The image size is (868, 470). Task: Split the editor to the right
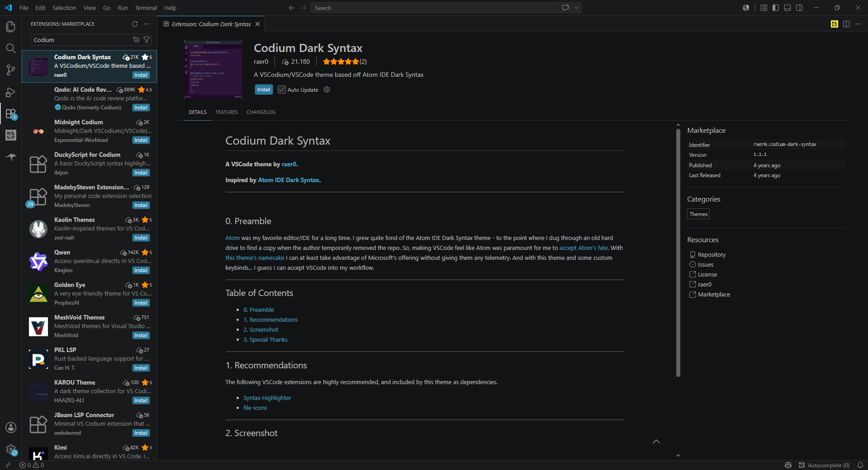tap(846, 24)
